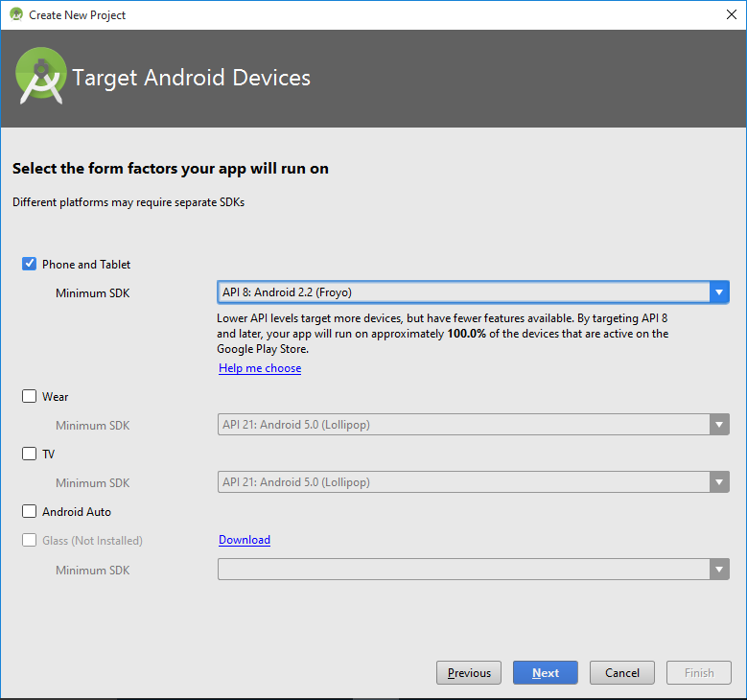Screen dimensions: 747x700
Task: Click the Target Android Devices heading
Action: coord(192,78)
